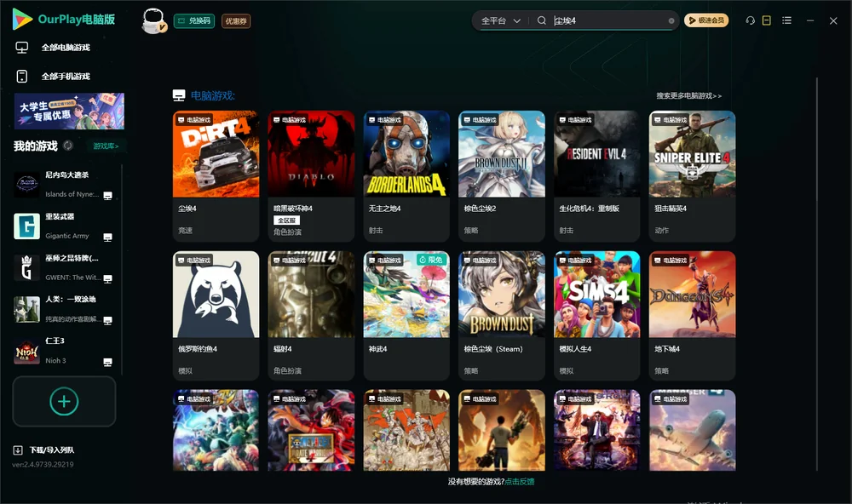Open the Sniper Elite 4 card
Screen dimensions: 852x504
(692, 175)
